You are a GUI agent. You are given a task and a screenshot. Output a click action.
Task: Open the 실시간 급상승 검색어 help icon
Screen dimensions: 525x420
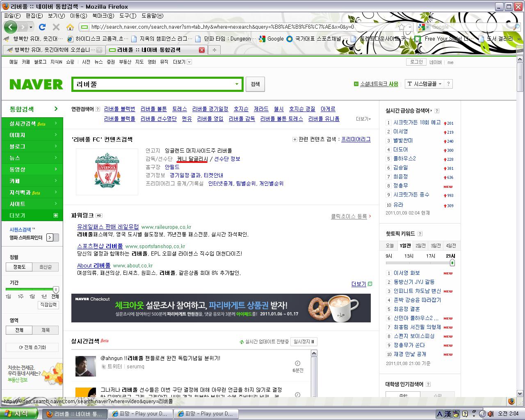point(437,111)
